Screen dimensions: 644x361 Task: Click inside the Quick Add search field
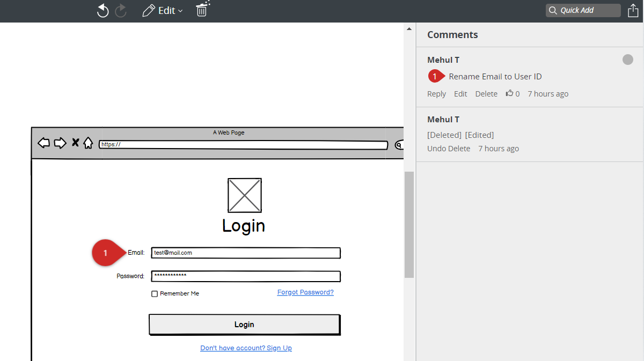pos(585,10)
